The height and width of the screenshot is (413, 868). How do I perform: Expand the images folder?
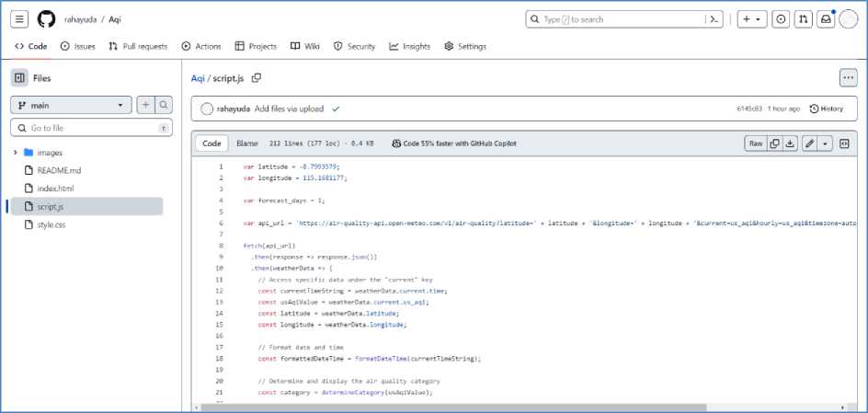pos(16,153)
